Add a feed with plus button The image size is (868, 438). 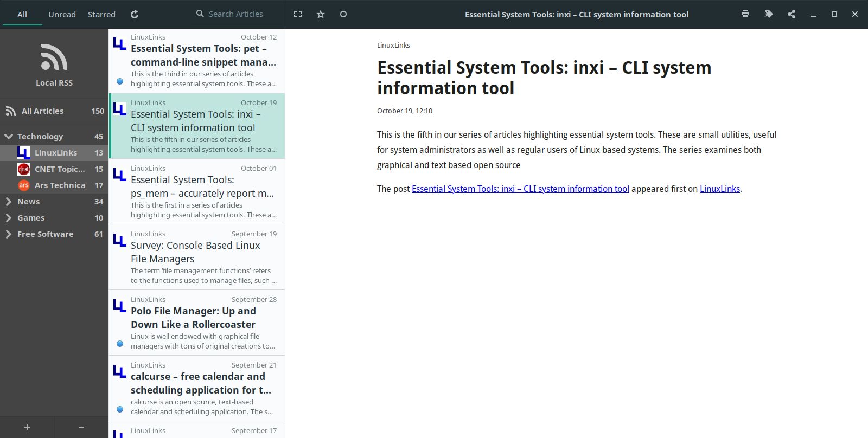pos(27,427)
